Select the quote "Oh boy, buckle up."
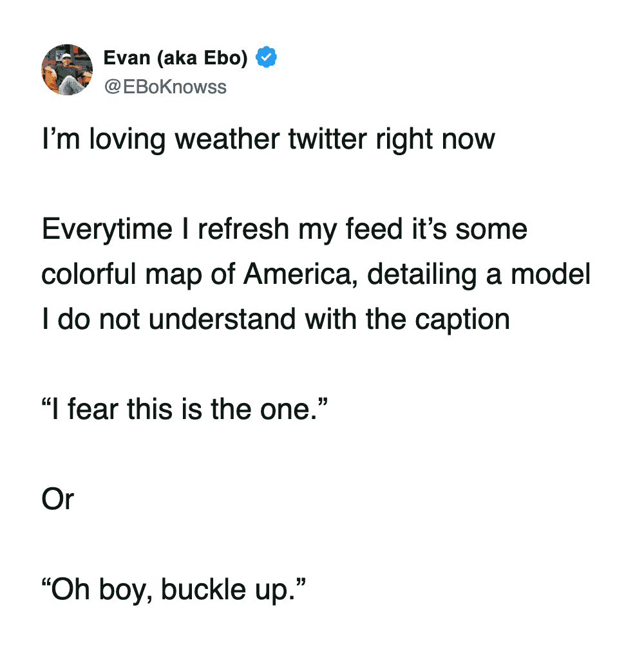 click(x=173, y=590)
